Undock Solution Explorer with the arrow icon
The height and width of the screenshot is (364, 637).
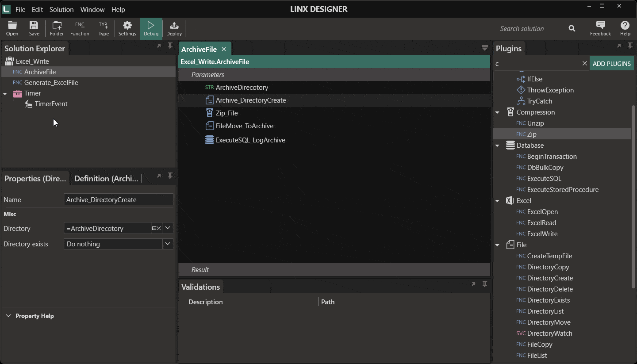click(159, 46)
